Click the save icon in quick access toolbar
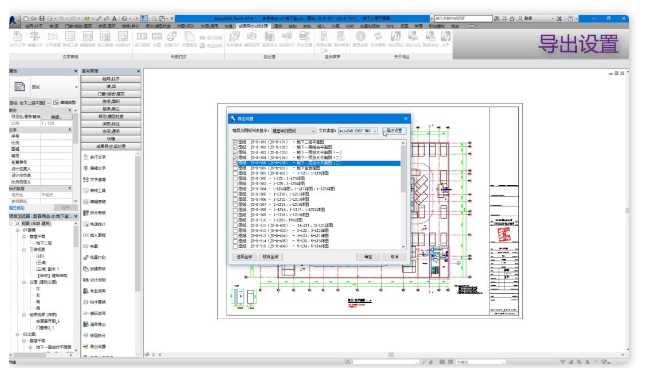The image size is (645, 368). click(x=42, y=19)
